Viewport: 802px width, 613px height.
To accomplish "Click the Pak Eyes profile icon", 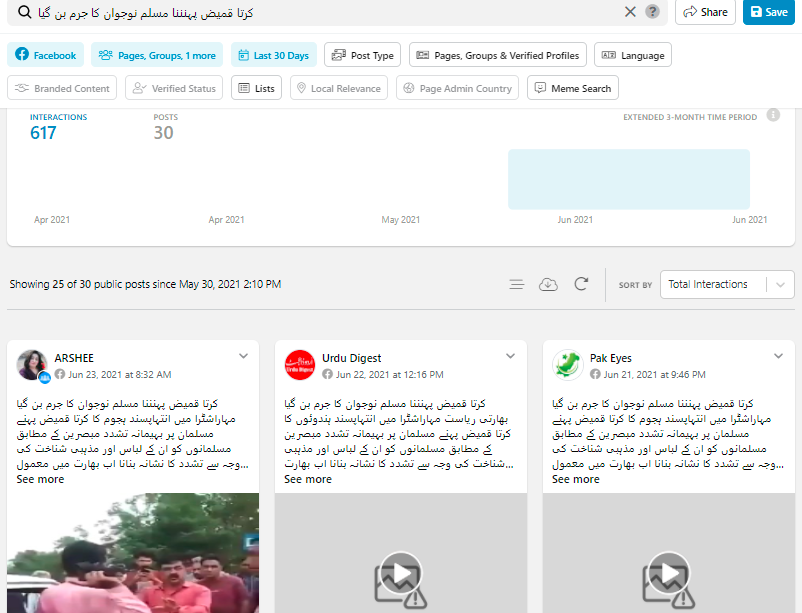I will tap(568, 365).
